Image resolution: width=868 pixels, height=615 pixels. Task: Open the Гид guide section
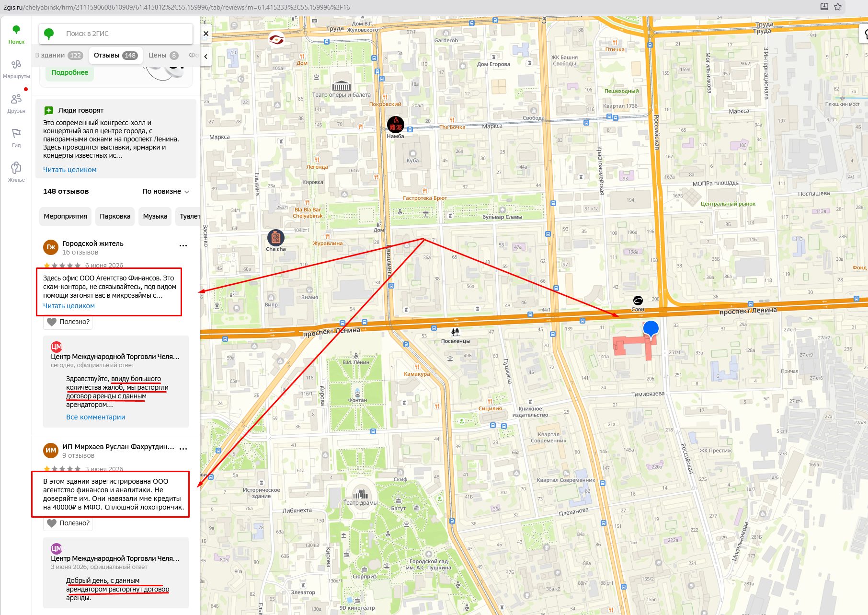coord(16,138)
